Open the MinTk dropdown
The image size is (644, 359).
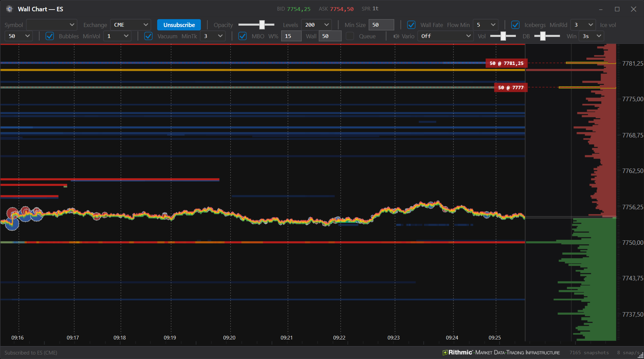[x=213, y=36]
